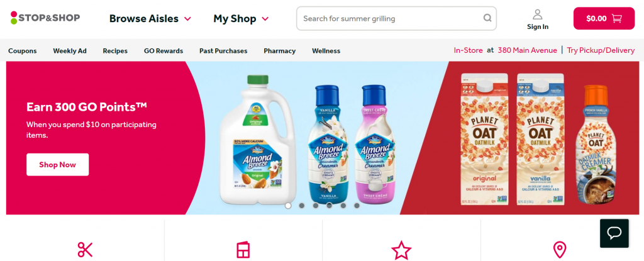Click the map pin location icon
Viewport: 644px width, 261px height.
559,250
